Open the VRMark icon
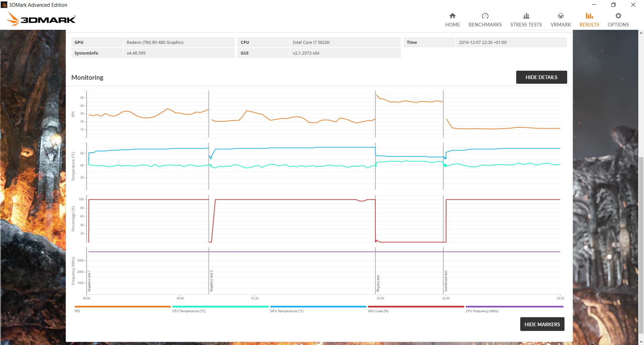This screenshot has height=345, width=644. (x=560, y=16)
